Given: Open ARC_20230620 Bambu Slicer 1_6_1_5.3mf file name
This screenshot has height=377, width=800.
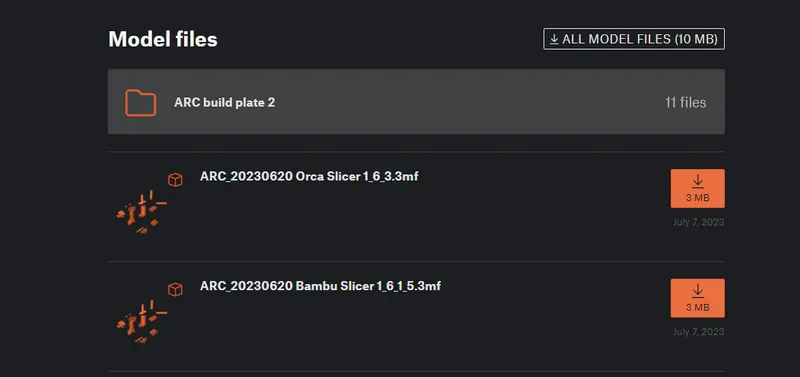Looking at the screenshot, I should (x=320, y=286).
